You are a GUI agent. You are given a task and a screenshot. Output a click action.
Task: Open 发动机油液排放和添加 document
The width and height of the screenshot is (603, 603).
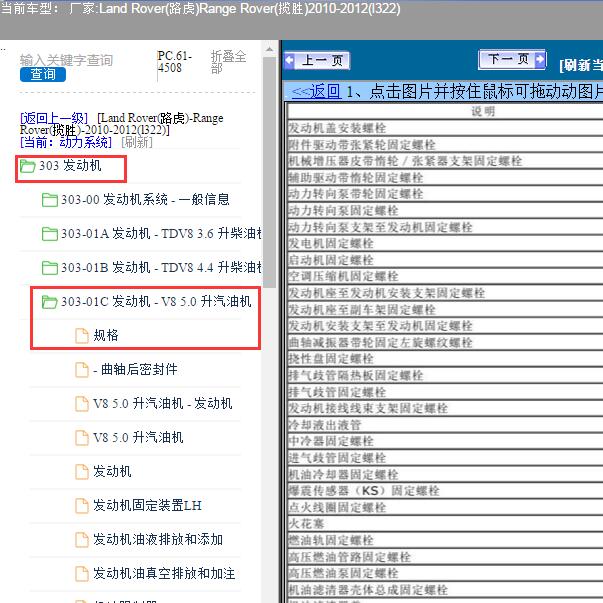click(158, 539)
